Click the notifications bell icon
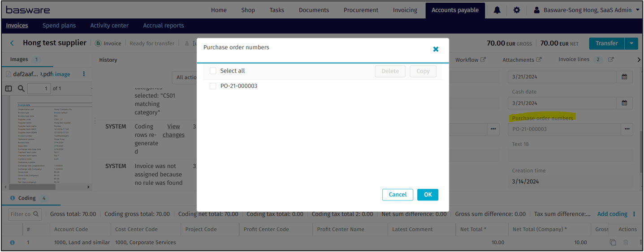Image resolution: width=644 pixels, height=252 pixels. (x=497, y=10)
